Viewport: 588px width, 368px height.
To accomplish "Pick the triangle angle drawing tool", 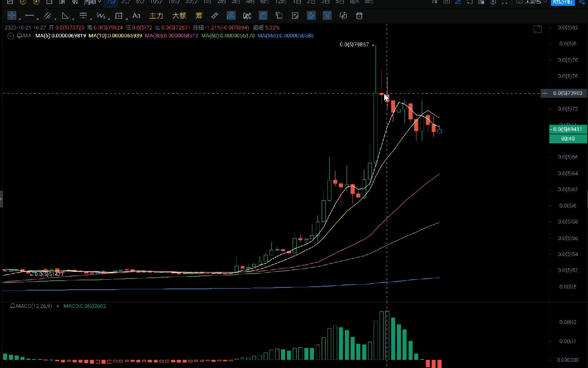I will coord(65,16).
